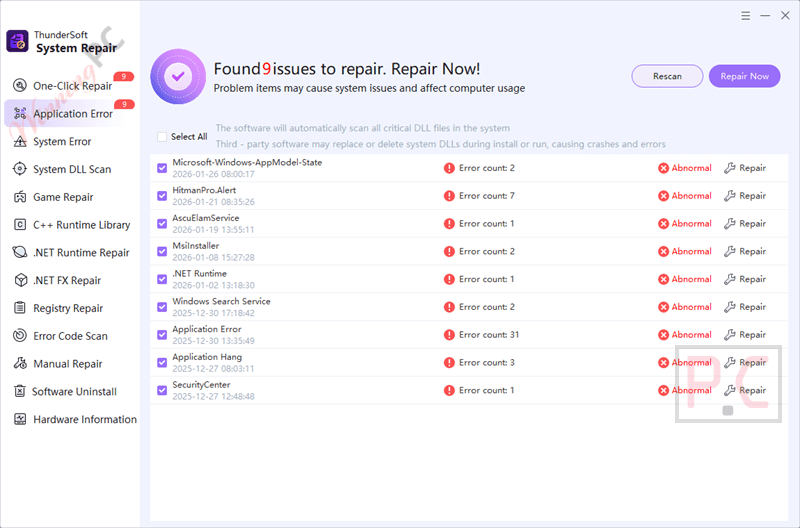Click Repair for MsiInstaller
Screen dimensions: 800x528
point(745,252)
